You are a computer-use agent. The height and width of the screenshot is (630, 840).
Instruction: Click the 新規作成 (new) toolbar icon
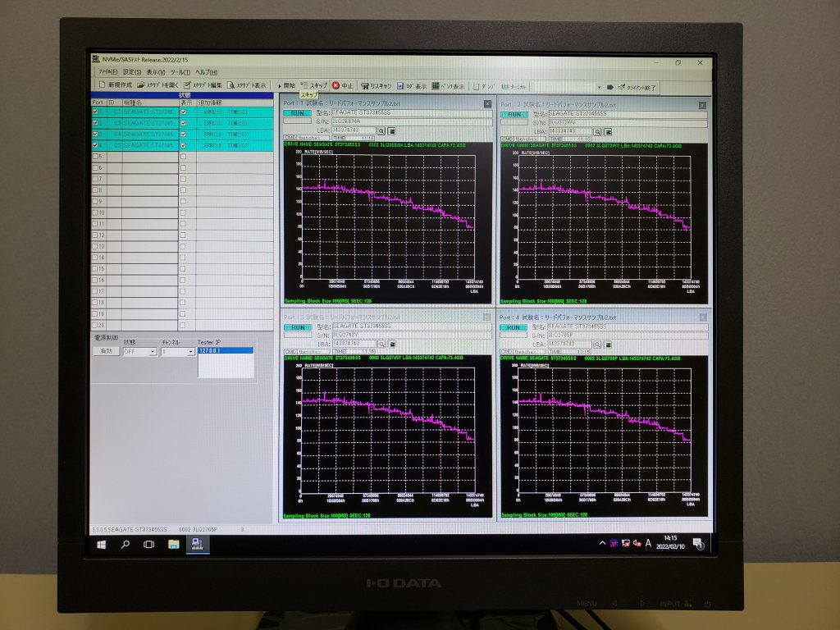[x=103, y=85]
